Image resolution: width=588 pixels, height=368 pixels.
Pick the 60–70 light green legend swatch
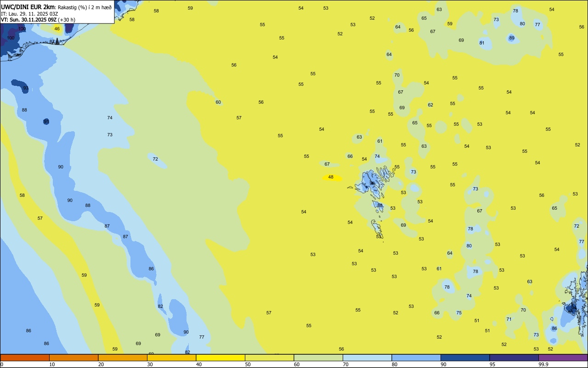(x=318, y=357)
